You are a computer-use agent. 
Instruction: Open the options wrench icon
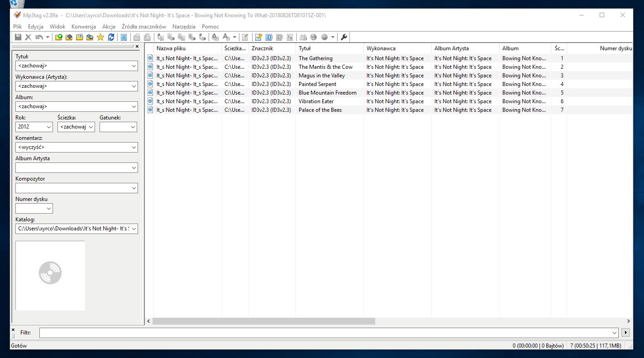point(344,37)
